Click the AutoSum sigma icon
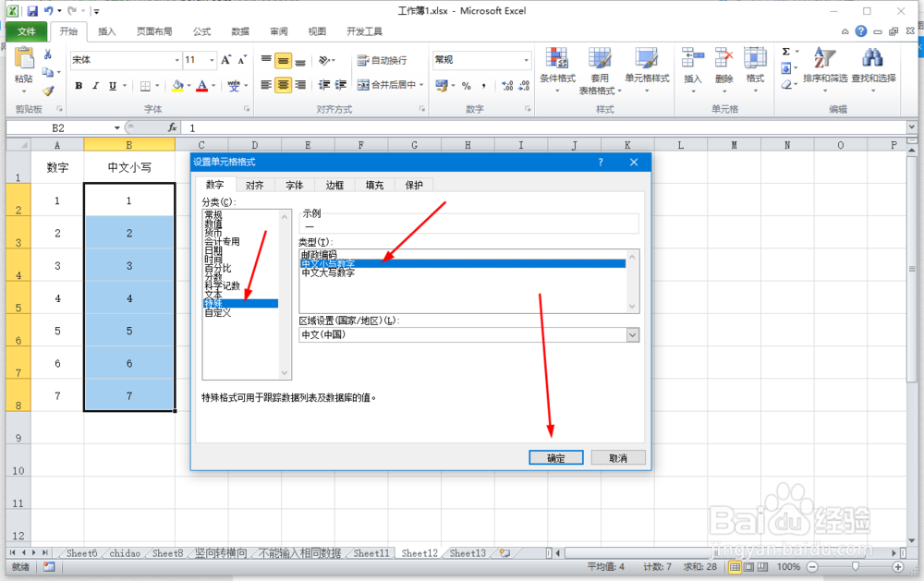Screen dimensions: 924x581 coord(786,52)
